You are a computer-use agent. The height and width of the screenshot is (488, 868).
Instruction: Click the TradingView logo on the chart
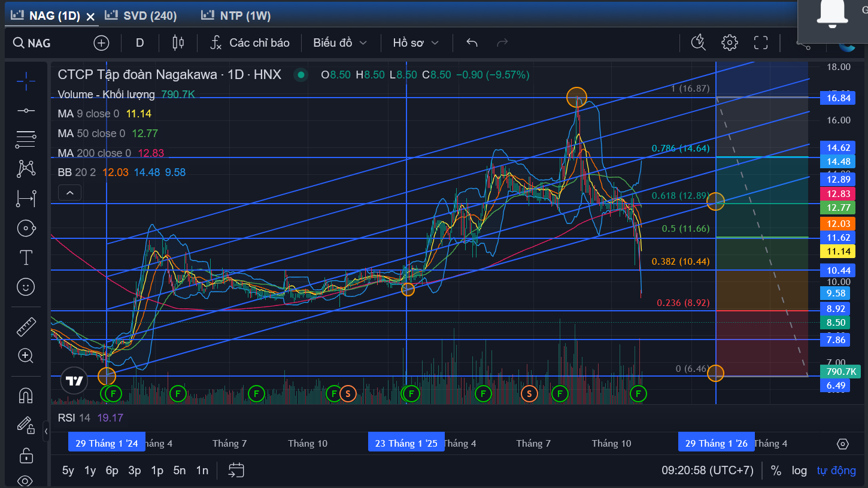74,380
